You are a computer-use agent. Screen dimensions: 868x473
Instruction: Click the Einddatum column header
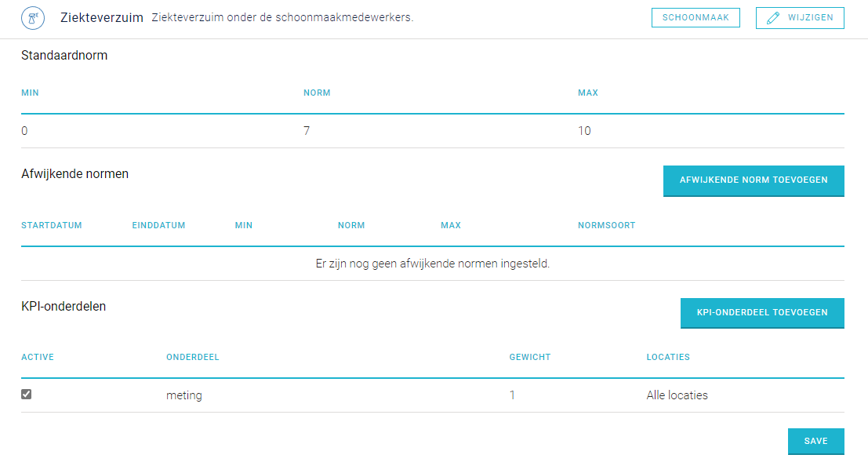[158, 225]
